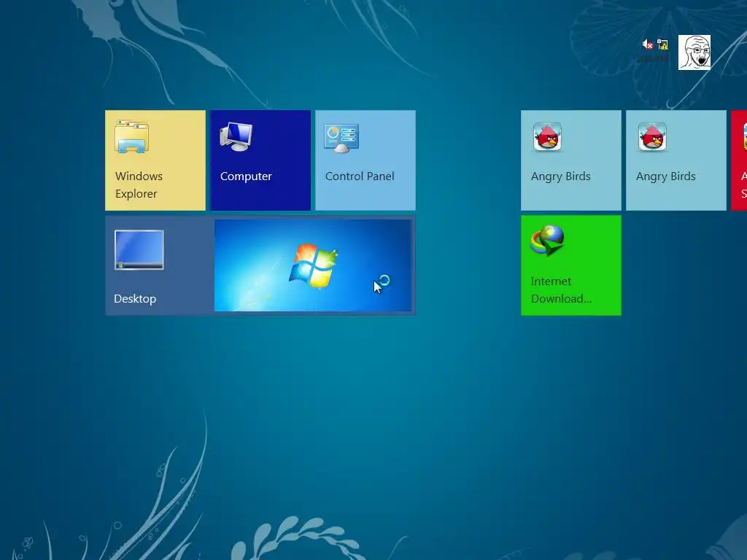Screen dimensions: 747x560
Task: Open the Windows Explorer tile
Action: 155,160
